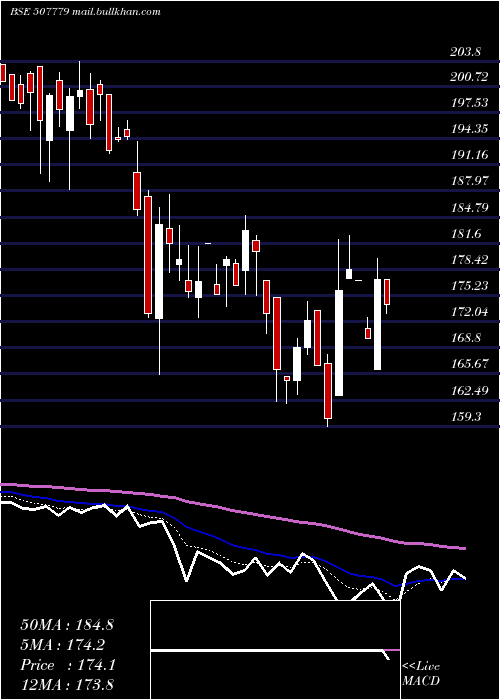
Task: Click the 187.97 price axis label
Action: coord(469,182)
